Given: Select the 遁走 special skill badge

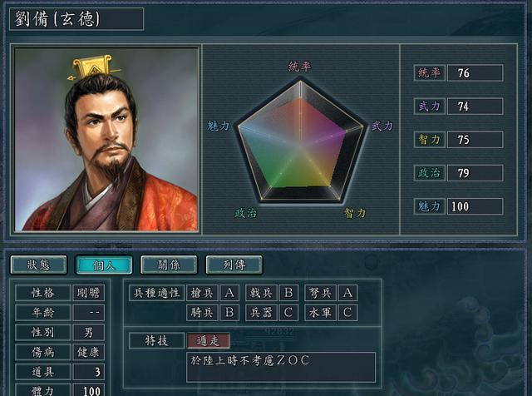Looking at the screenshot, I should 209,340.
